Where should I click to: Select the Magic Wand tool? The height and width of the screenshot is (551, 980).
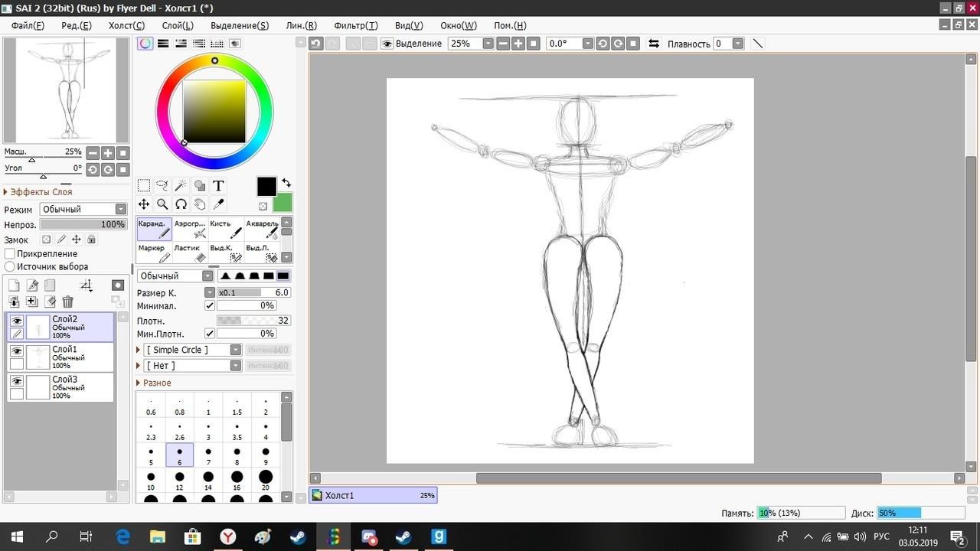(x=181, y=185)
